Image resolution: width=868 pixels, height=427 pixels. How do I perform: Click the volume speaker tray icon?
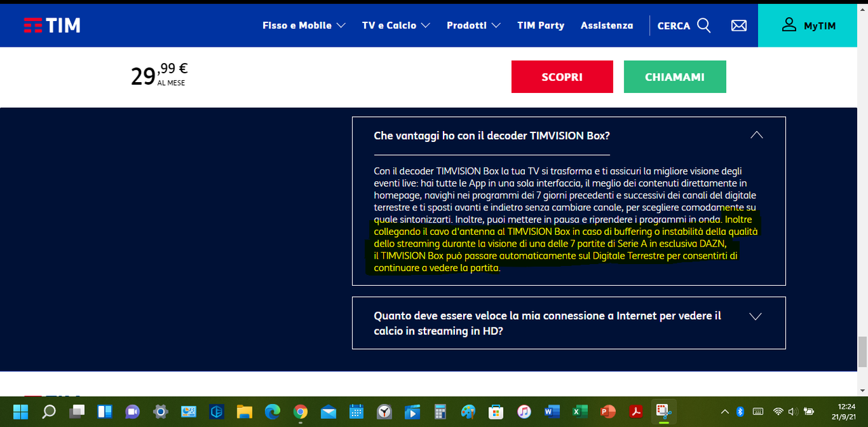click(793, 411)
